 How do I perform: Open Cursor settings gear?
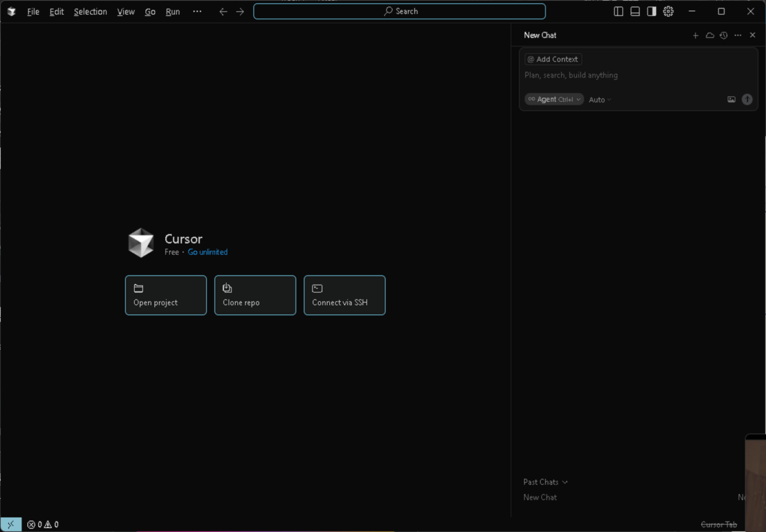coord(668,11)
